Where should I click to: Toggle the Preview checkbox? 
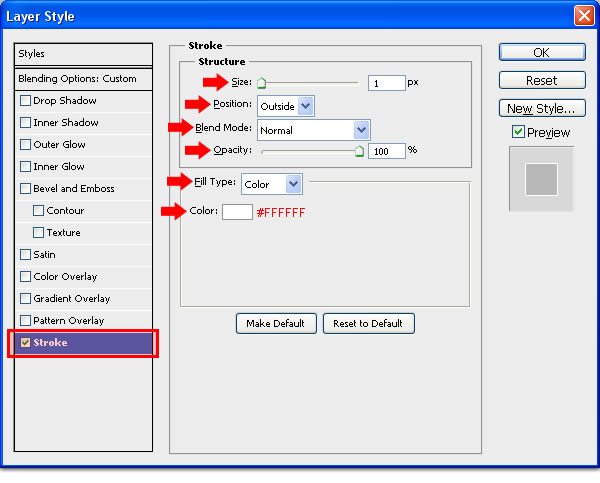coord(518,132)
